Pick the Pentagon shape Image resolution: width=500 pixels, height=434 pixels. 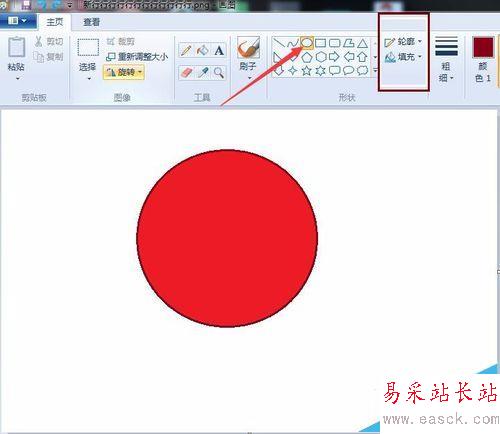tap(307, 57)
